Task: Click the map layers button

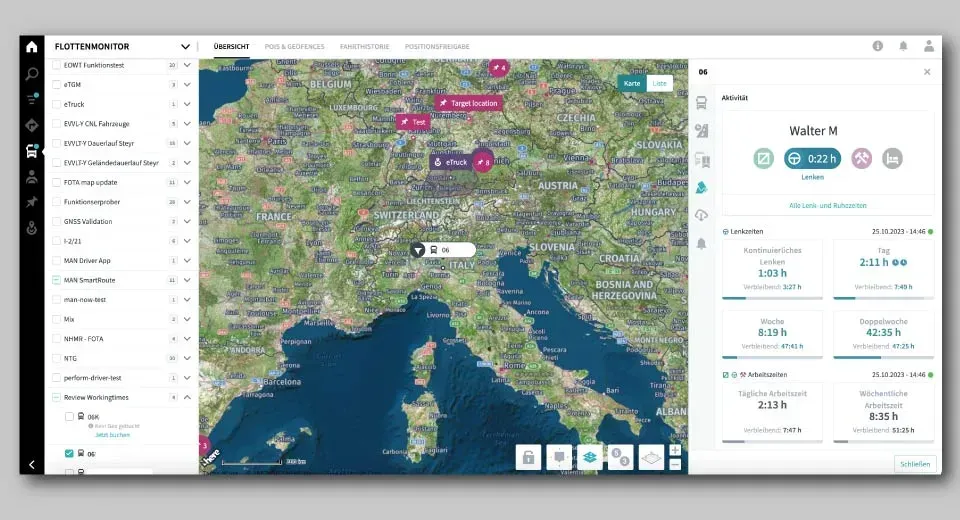Action: coord(590,457)
